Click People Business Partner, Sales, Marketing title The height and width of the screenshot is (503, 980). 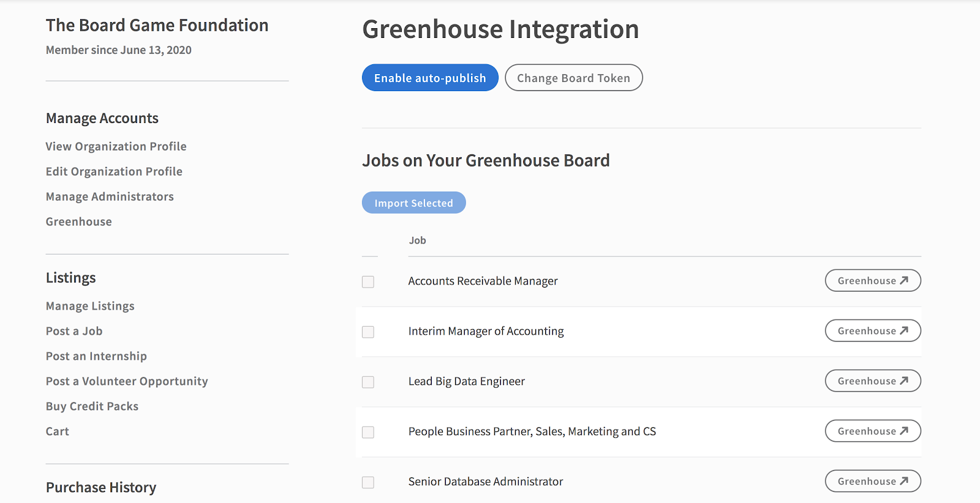point(532,431)
